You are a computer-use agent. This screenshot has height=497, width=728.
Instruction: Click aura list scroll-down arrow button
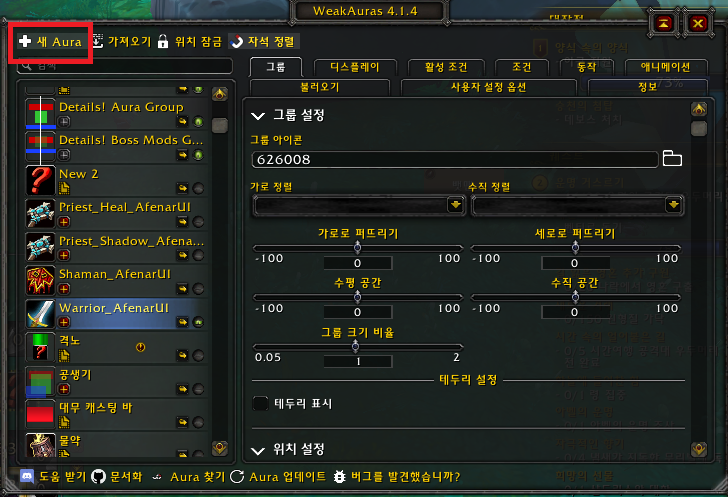point(220,448)
